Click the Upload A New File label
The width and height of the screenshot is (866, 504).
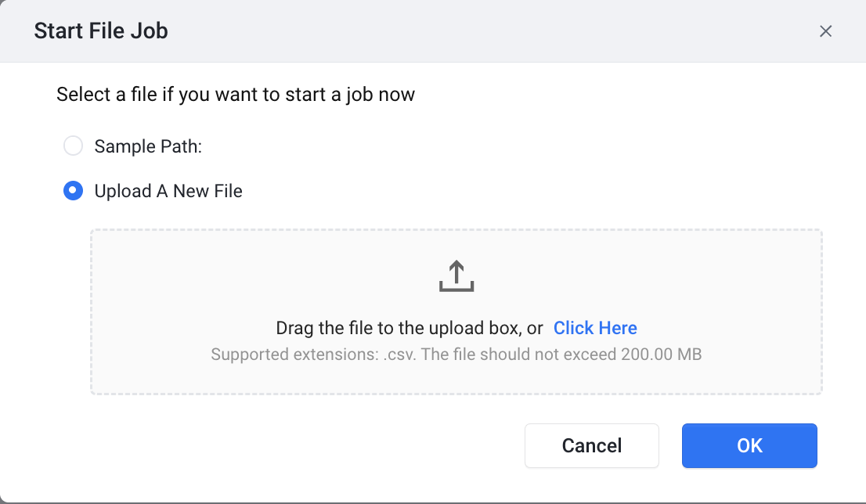pyautogui.click(x=168, y=191)
